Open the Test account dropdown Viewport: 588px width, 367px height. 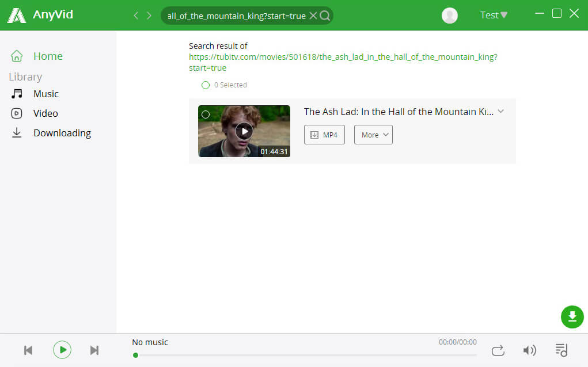494,15
